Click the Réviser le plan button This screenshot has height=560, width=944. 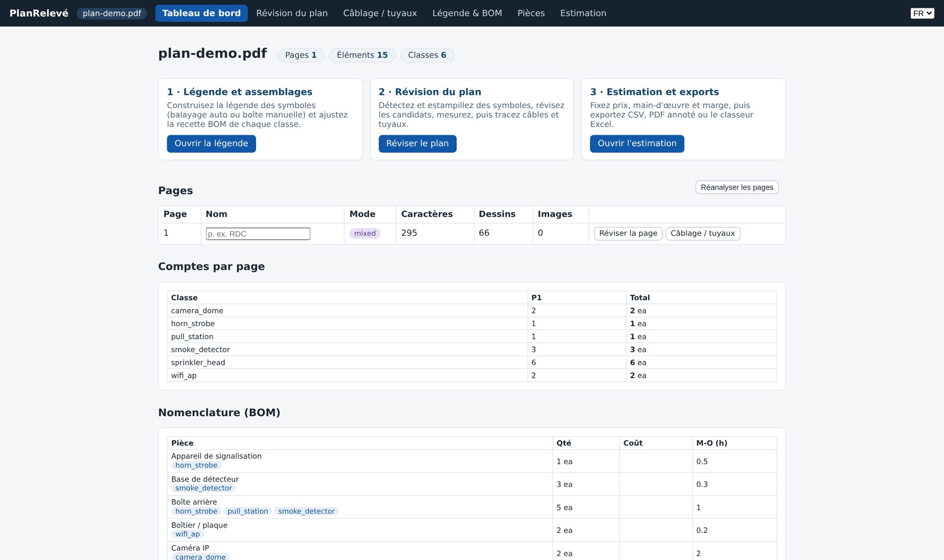(417, 143)
